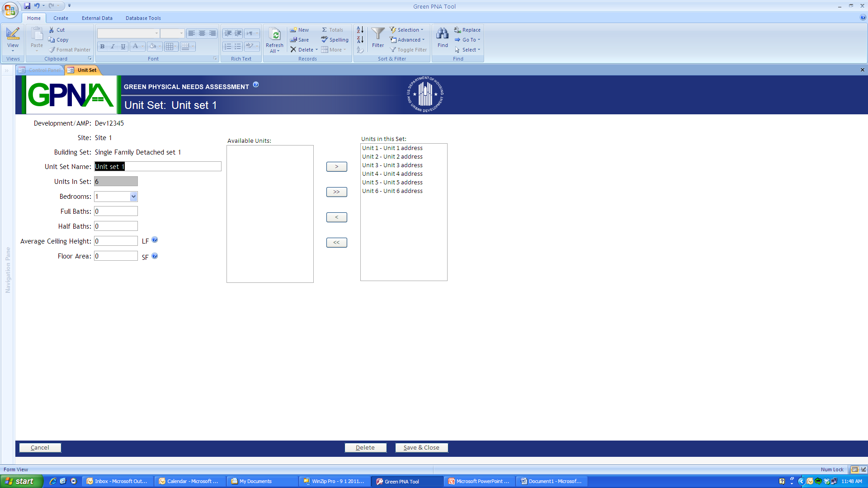The height and width of the screenshot is (488, 868).
Task: Open the Bedrooms dropdown
Action: click(x=133, y=197)
